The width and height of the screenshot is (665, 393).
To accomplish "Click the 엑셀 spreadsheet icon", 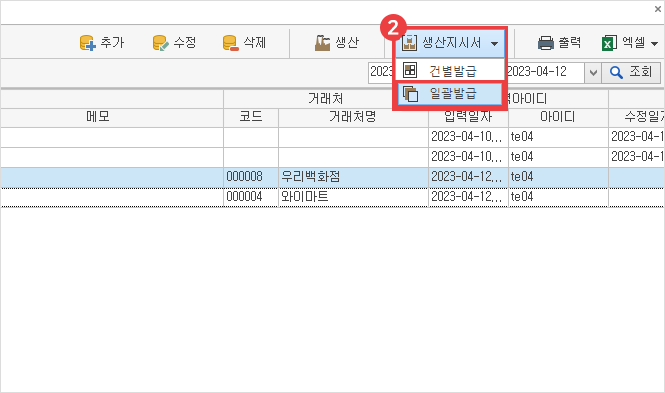I will point(609,43).
